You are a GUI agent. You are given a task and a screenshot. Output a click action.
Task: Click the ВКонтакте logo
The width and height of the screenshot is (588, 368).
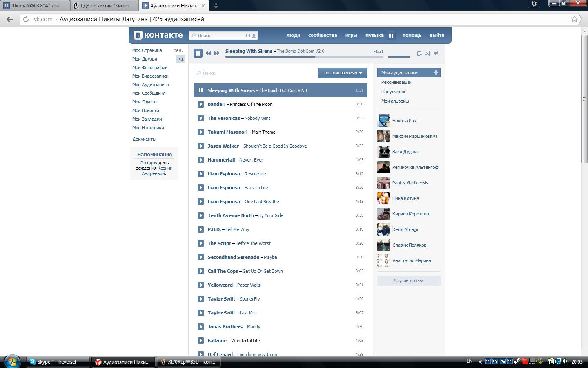point(158,35)
